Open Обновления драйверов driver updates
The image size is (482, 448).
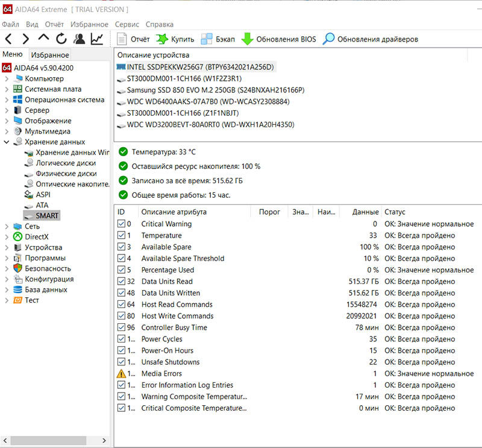371,39
